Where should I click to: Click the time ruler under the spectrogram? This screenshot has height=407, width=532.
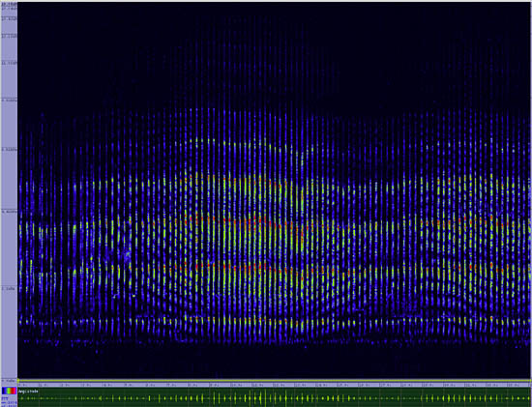pos(275,385)
